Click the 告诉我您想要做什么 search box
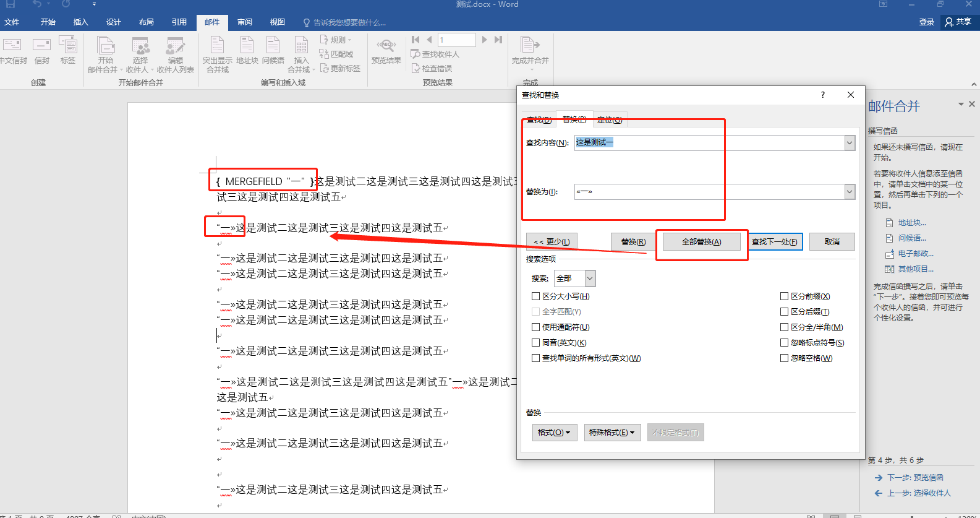 click(x=344, y=22)
